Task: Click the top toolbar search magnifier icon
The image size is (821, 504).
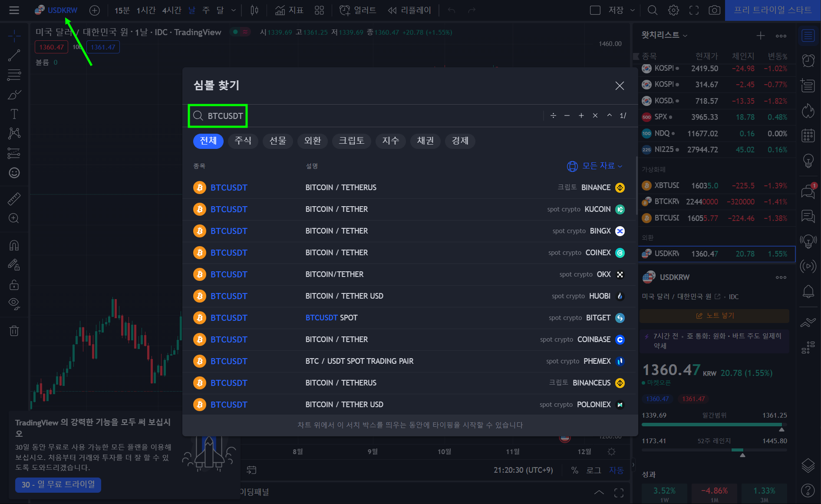Action: click(x=653, y=10)
